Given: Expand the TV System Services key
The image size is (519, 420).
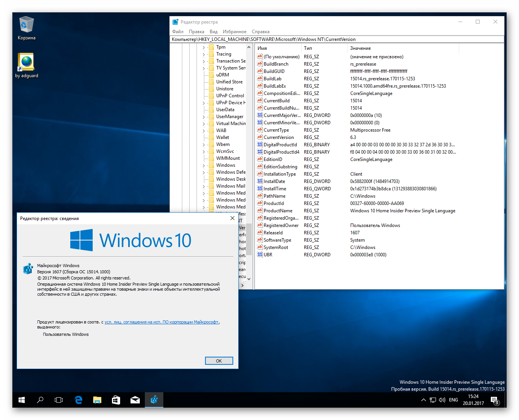Looking at the screenshot, I should (204, 68).
